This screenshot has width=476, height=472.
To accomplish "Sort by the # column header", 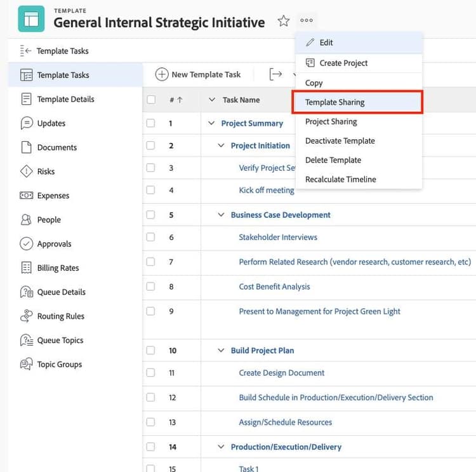I will click(x=175, y=100).
